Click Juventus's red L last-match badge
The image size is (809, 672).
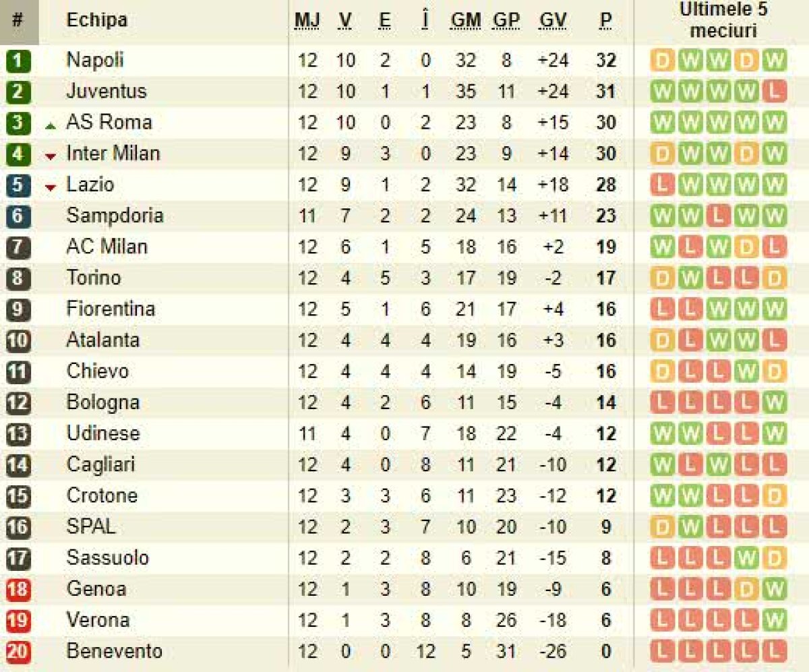point(775,92)
